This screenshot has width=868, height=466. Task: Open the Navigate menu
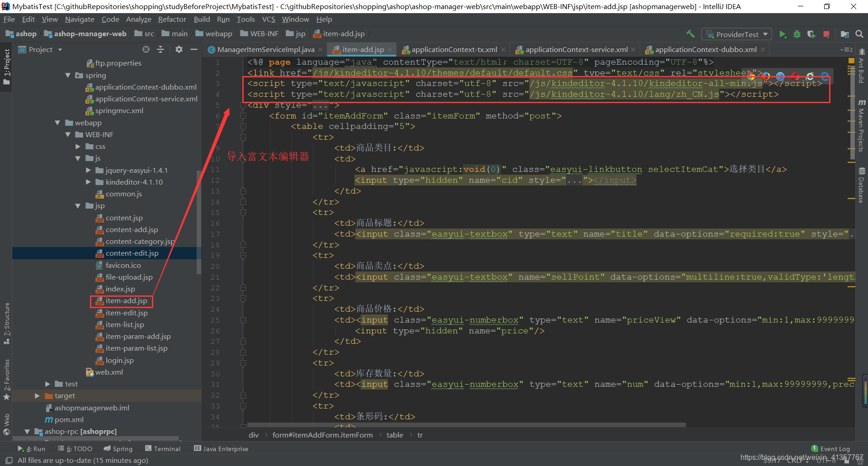tap(80, 19)
